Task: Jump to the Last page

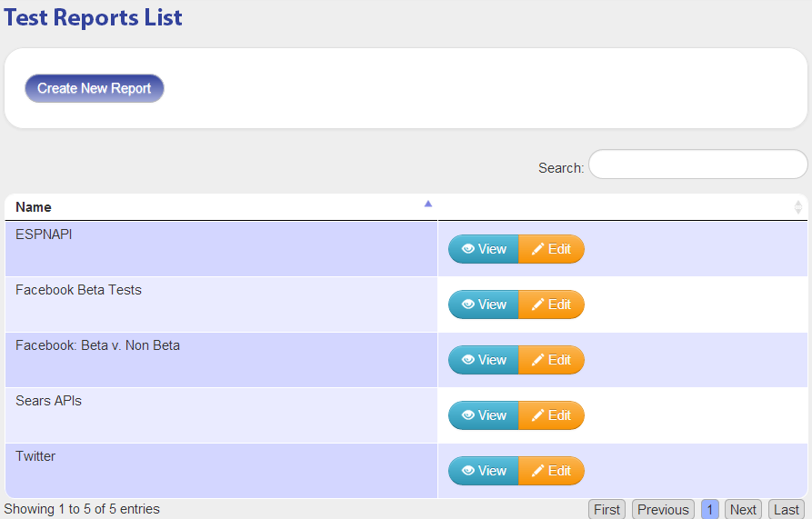Action: (x=787, y=510)
